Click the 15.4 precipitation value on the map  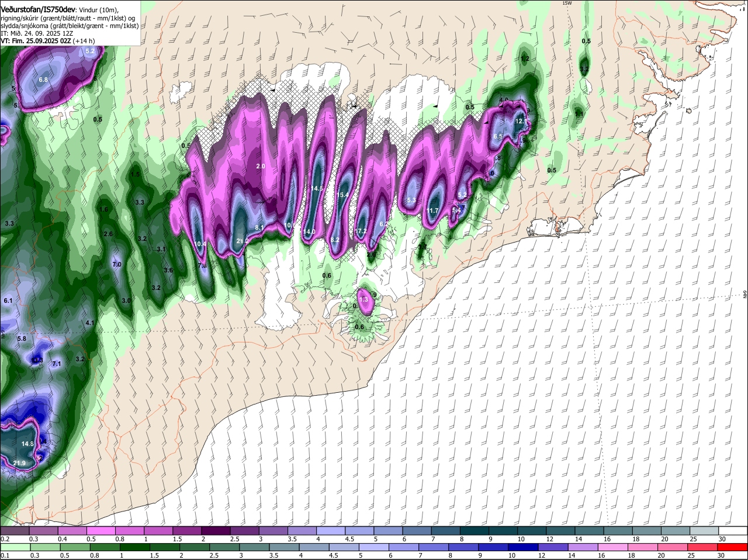342,195
